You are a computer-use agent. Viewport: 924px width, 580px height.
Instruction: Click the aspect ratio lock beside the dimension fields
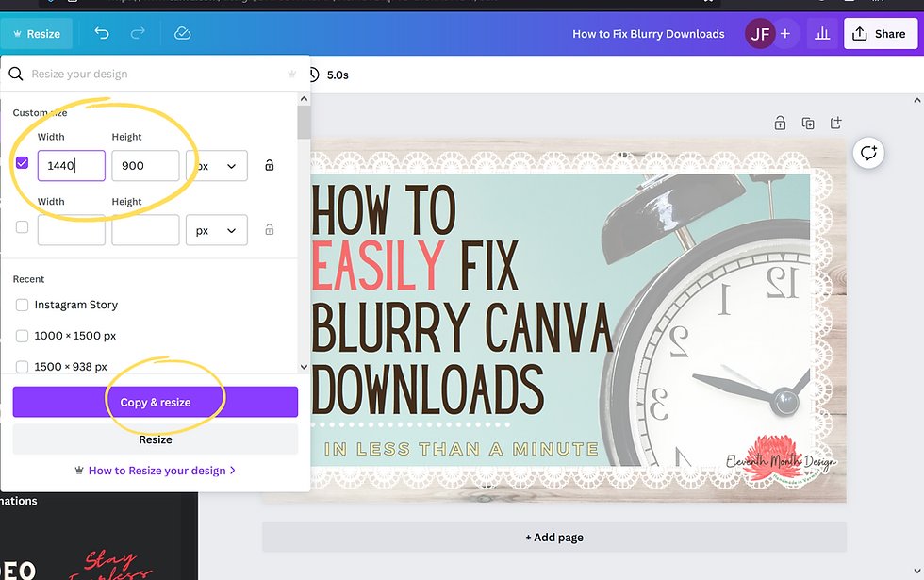[x=270, y=165]
